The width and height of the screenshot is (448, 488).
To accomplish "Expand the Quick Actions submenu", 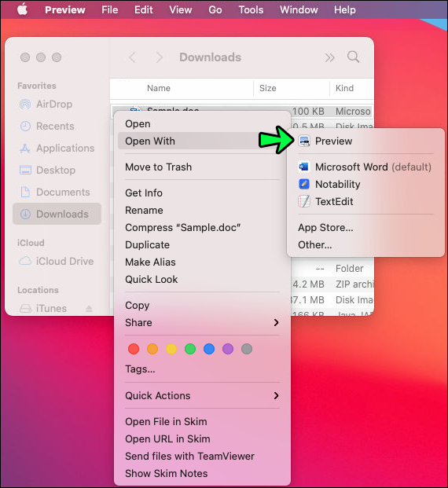I will point(202,396).
